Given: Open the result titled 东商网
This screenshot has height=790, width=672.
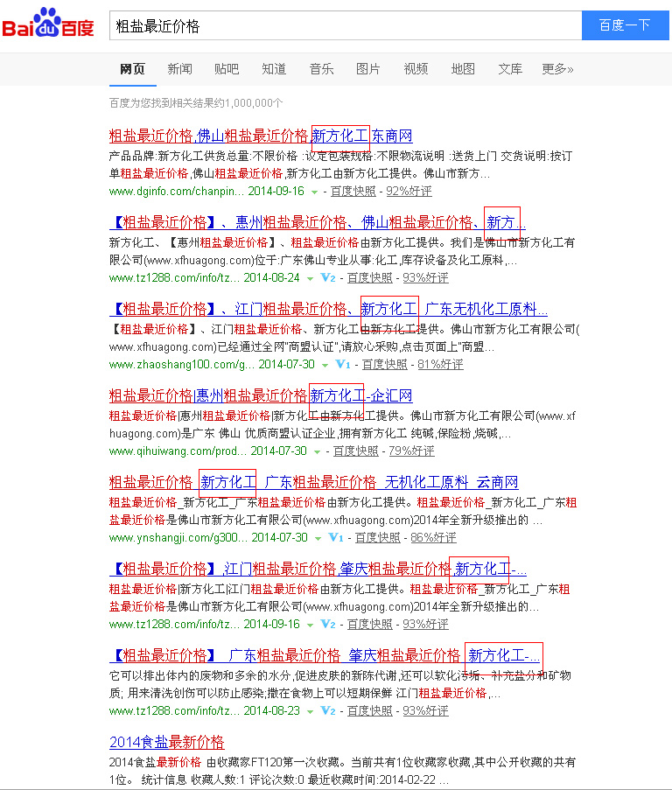Looking at the screenshot, I should pyautogui.click(x=261, y=136).
